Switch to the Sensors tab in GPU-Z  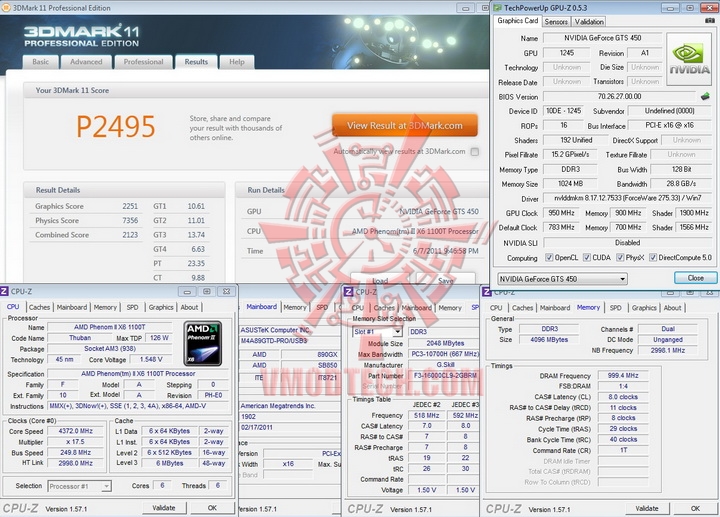pyautogui.click(x=556, y=22)
